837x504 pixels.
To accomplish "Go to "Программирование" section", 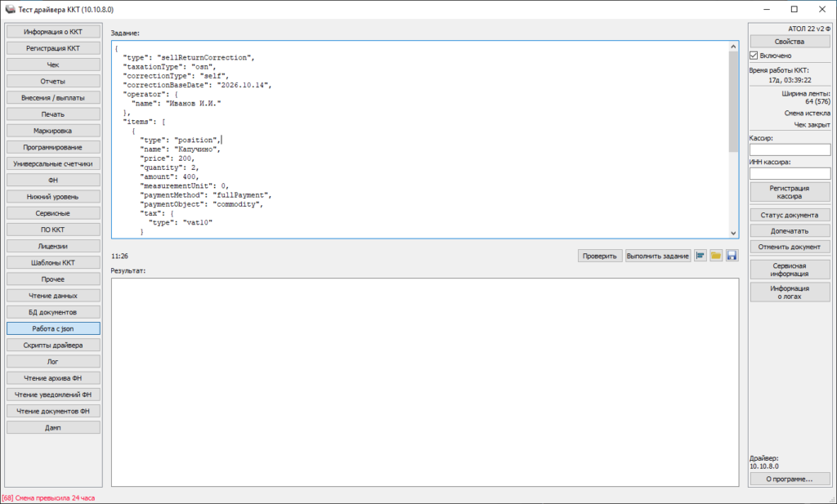I will [53, 148].
